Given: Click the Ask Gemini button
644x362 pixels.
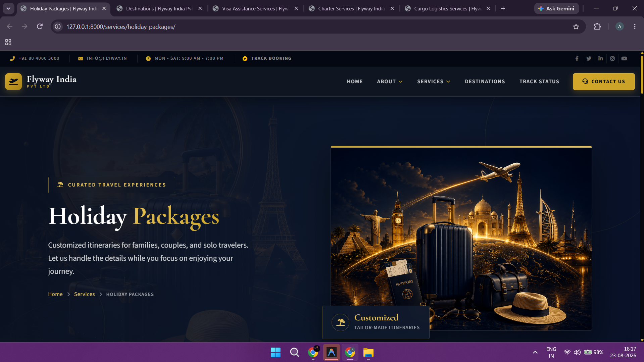Looking at the screenshot, I should (556, 9).
